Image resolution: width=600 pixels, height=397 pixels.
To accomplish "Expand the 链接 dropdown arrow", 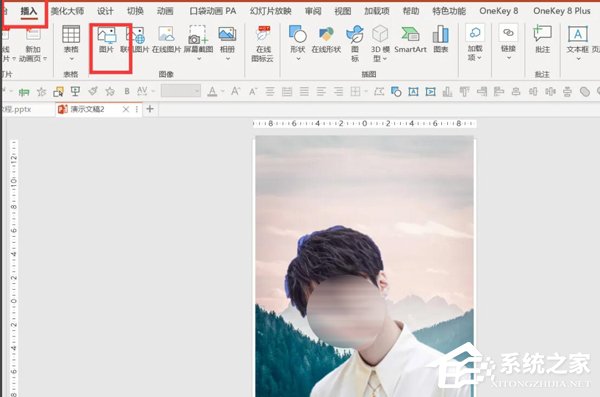I will pos(509,58).
